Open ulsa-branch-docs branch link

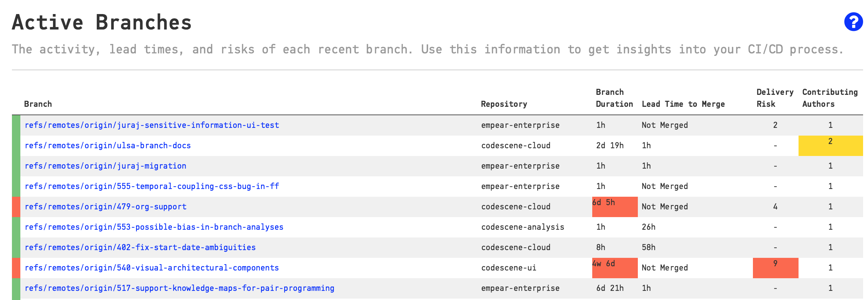click(108, 145)
